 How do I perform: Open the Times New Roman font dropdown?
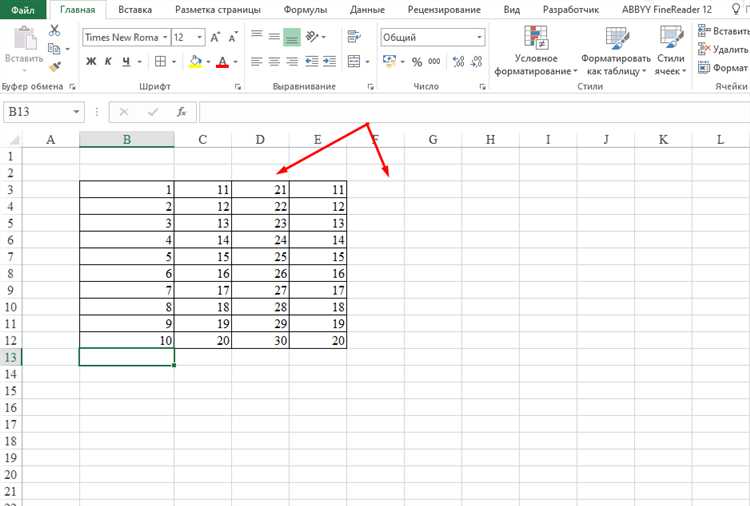coord(165,37)
